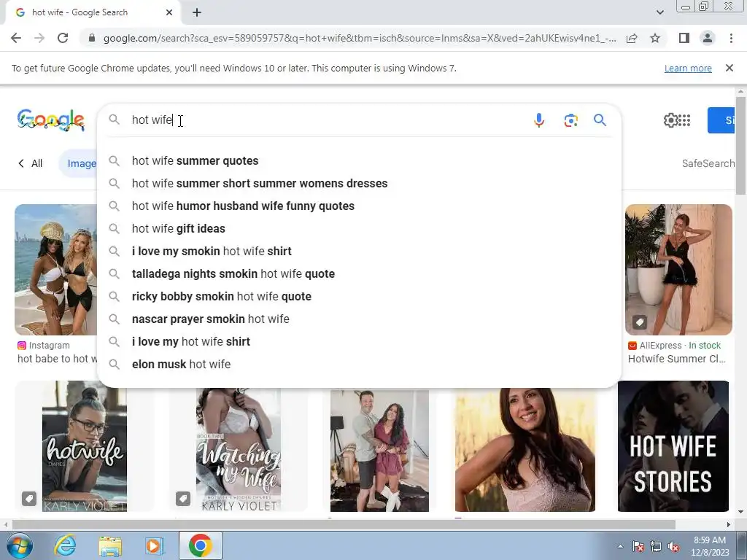Go back to All results

tap(31, 163)
